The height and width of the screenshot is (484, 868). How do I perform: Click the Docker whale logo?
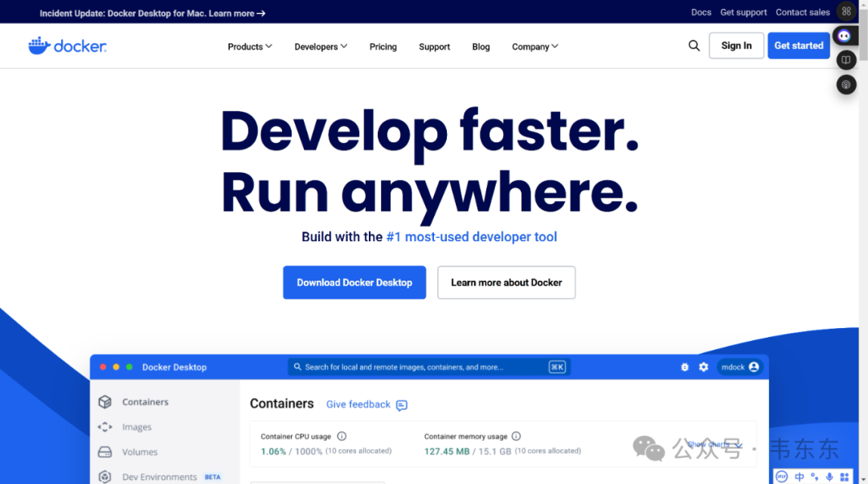67,46
